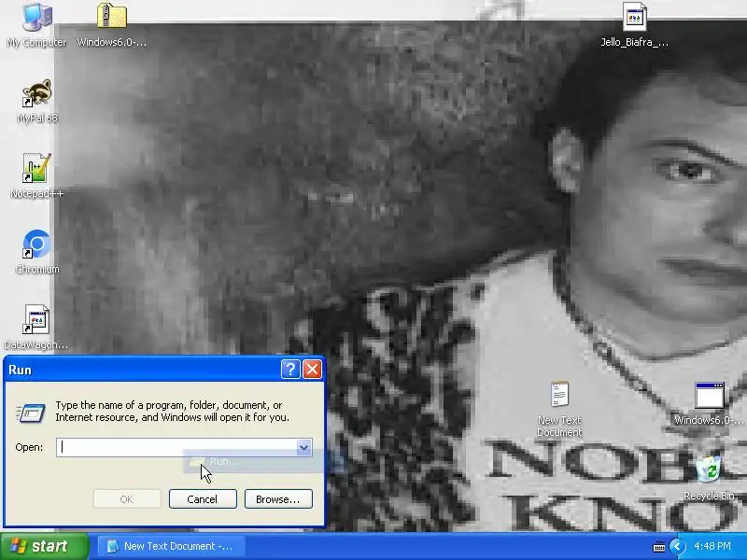Open the Start menu
The image size is (747, 560).
coord(45,546)
